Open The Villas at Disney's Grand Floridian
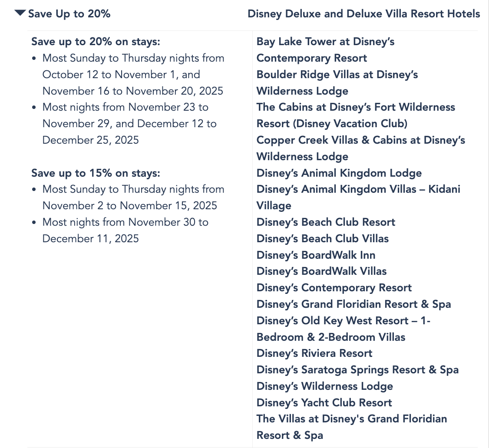 351,419
